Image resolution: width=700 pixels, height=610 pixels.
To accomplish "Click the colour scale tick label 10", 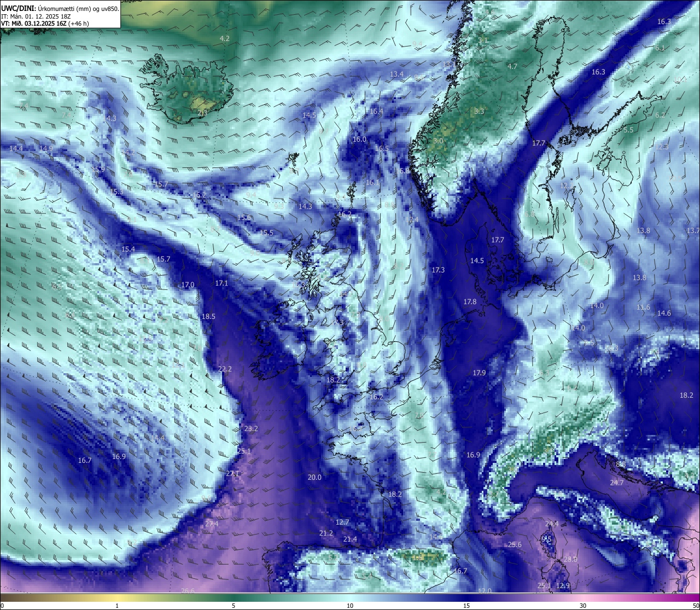I will tap(350, 605).
